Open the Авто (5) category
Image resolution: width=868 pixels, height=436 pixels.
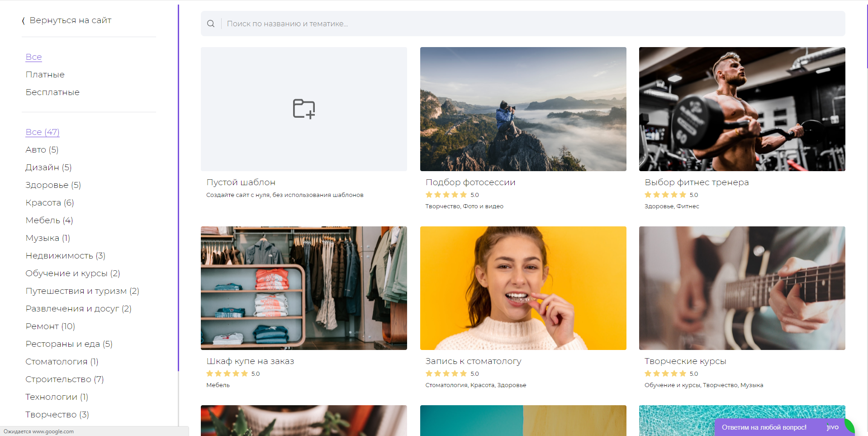click(x=42, y=150)
